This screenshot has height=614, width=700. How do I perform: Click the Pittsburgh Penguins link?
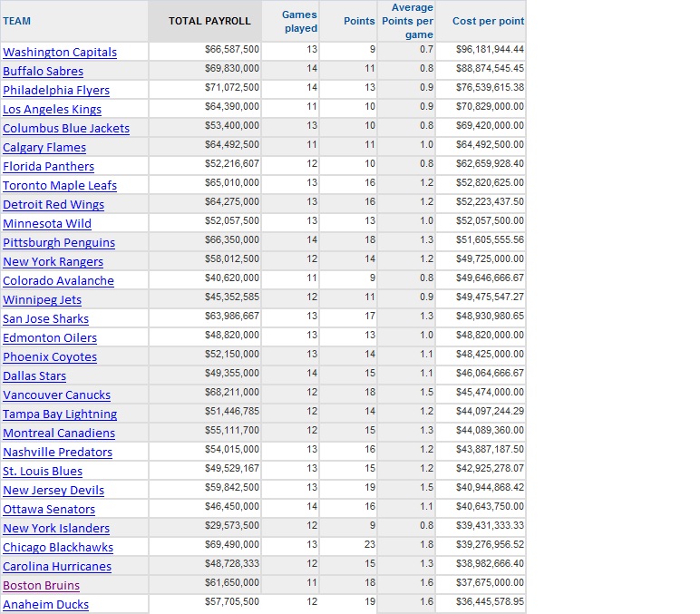click(59, 243)
